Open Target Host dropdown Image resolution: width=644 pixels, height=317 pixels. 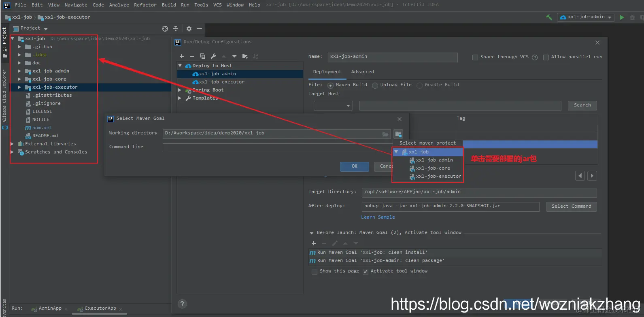point(333,106)
